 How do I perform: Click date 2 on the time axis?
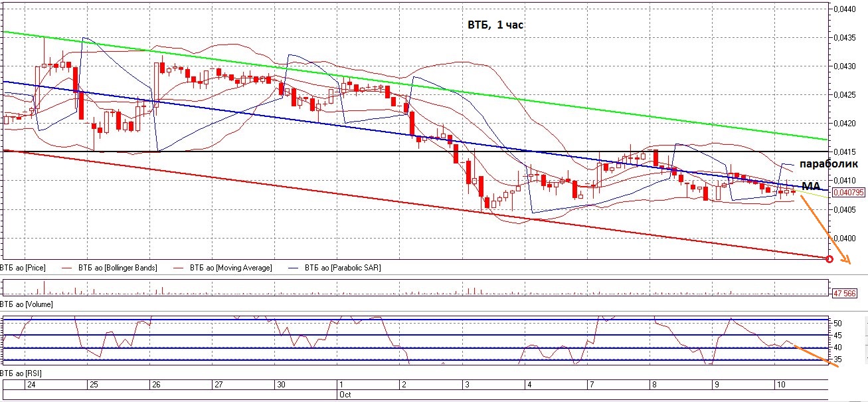coord(403,385)
